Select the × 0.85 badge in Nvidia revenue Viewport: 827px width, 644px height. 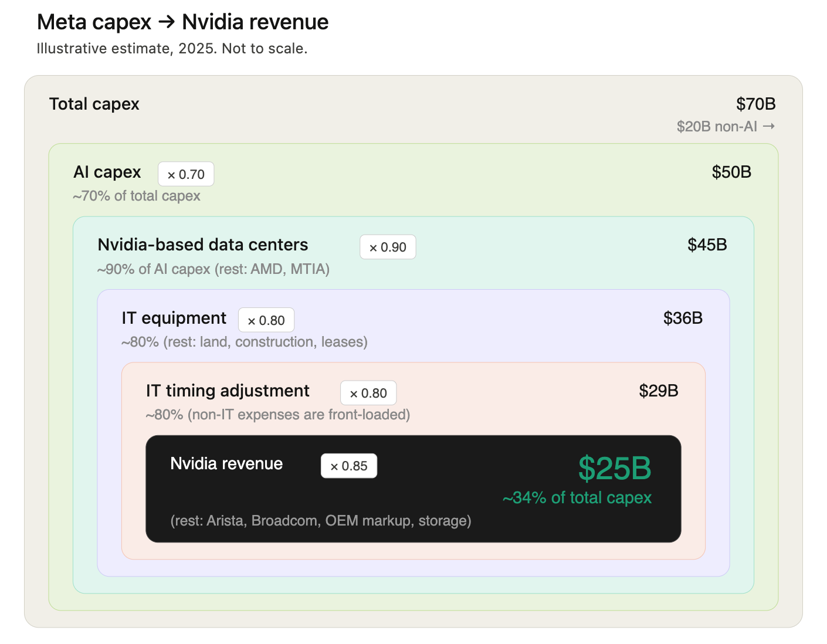tap(349, 466)
